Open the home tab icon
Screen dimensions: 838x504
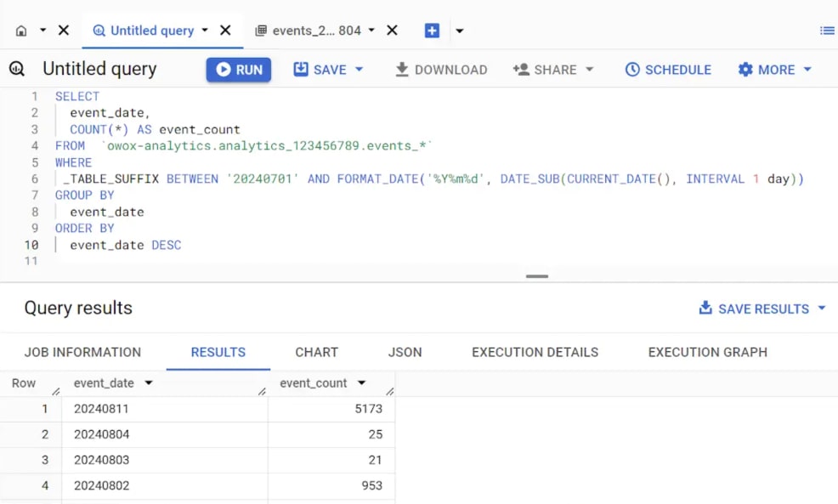coord(21,31)
